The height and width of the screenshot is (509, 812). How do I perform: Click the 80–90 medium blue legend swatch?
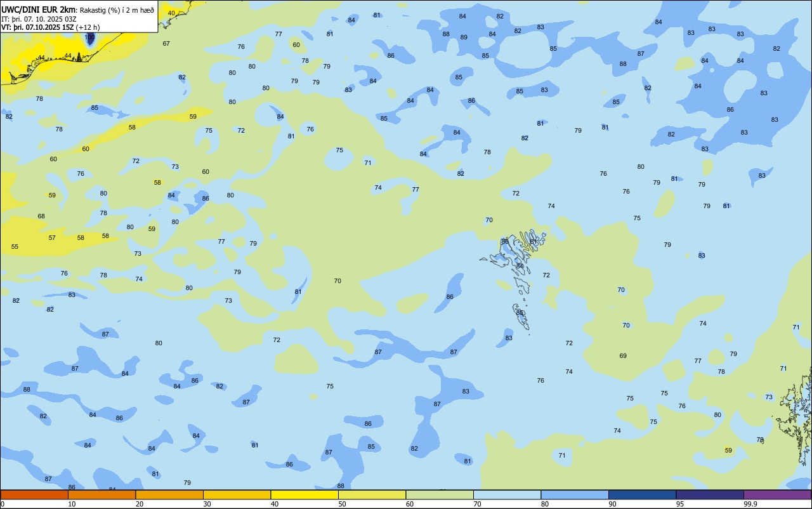coord(575,494)
